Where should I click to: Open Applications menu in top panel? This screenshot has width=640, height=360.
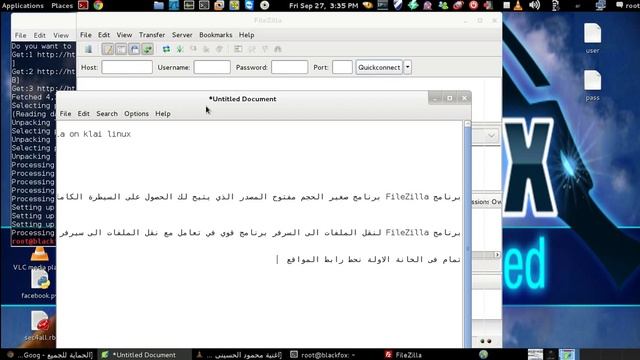[x=22, y=5]
